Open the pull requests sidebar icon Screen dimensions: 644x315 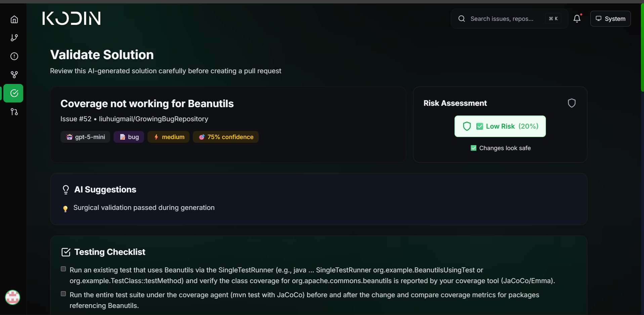(x=14, y=112)
